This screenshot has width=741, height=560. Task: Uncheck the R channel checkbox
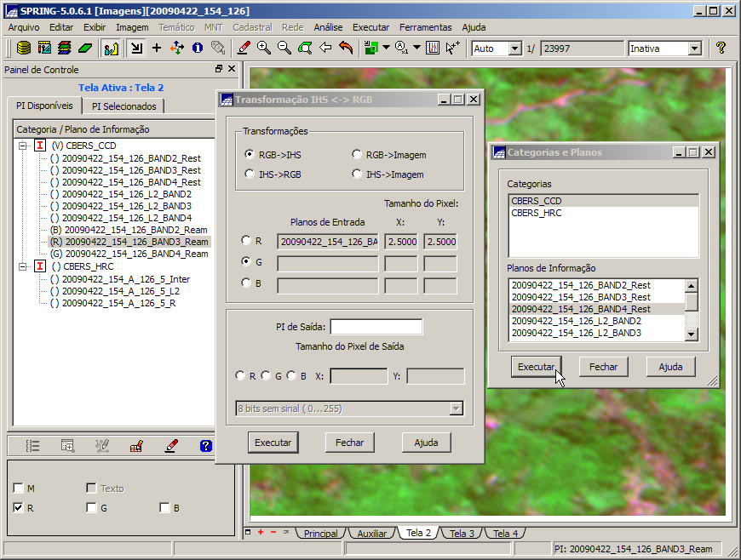18,508
